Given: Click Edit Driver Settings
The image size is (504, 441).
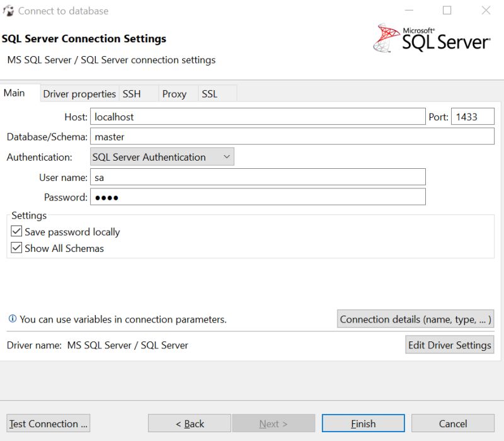Looking at the screenshot, I should coord(449,345).
